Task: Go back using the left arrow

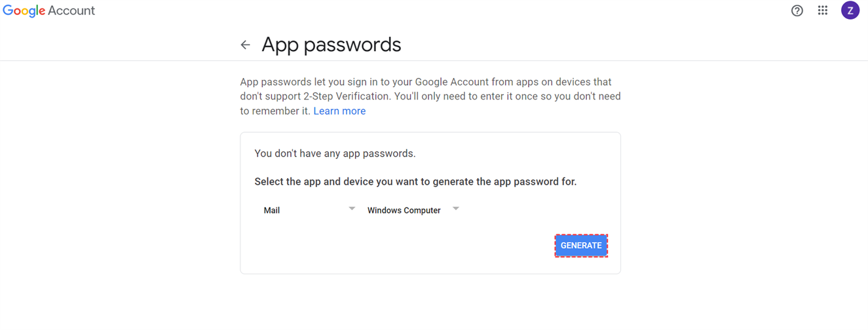Action: [x=246, y=45]
